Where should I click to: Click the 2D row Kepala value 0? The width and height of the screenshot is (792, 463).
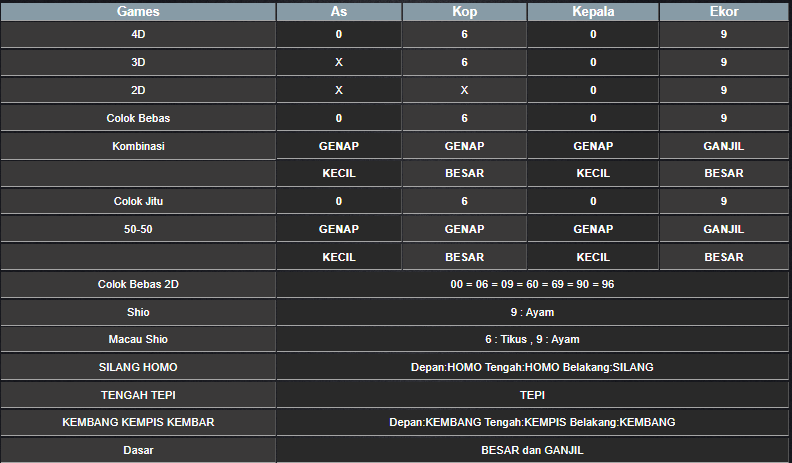(593, 90)
